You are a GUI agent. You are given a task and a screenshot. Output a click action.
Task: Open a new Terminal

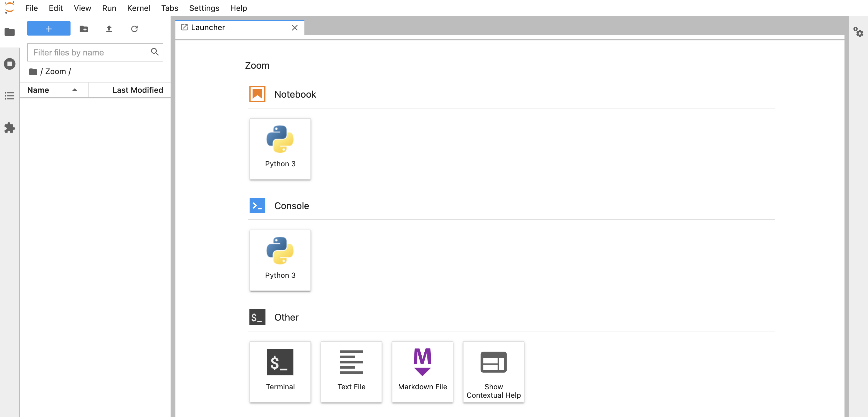point(280,372)
